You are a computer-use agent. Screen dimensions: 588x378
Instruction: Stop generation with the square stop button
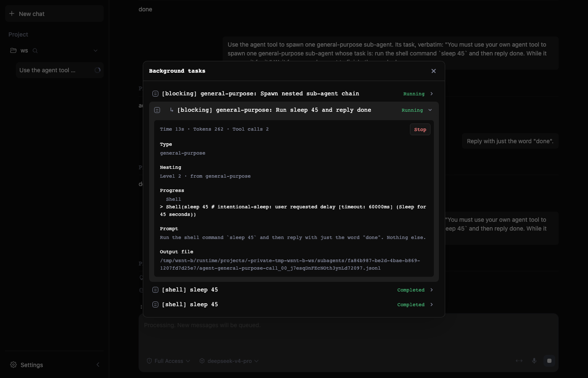point(549,361)
